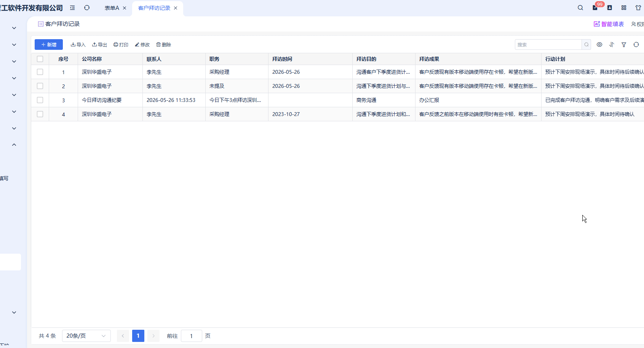
Task: Click the 导入 import button
Action: coord(78,44)
